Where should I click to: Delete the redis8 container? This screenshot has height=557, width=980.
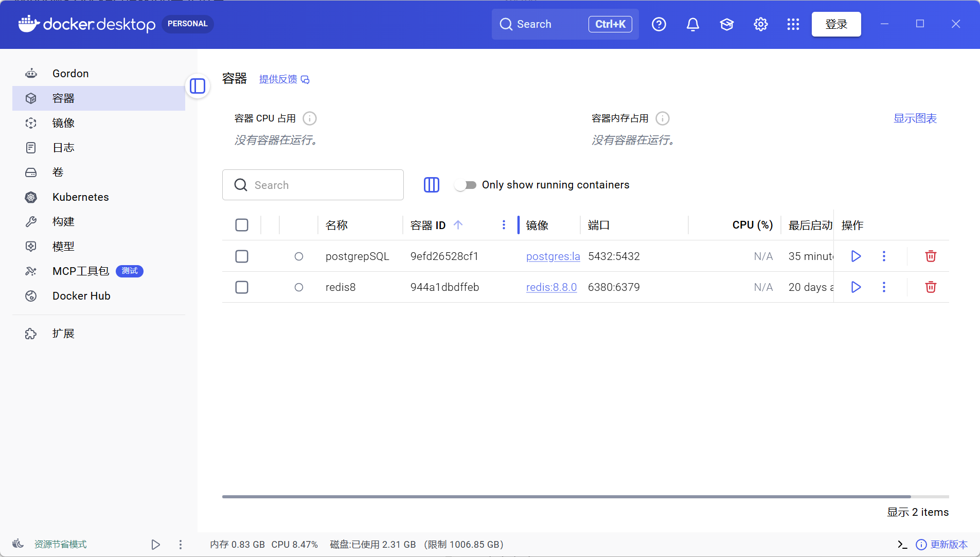[931, 287]
